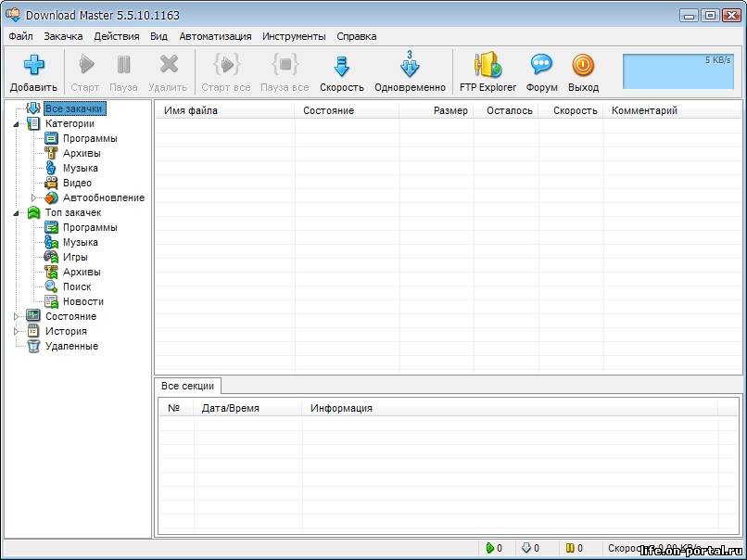Open Программы under Топ закачек
The image size is (747, 560).
point(90,227)
